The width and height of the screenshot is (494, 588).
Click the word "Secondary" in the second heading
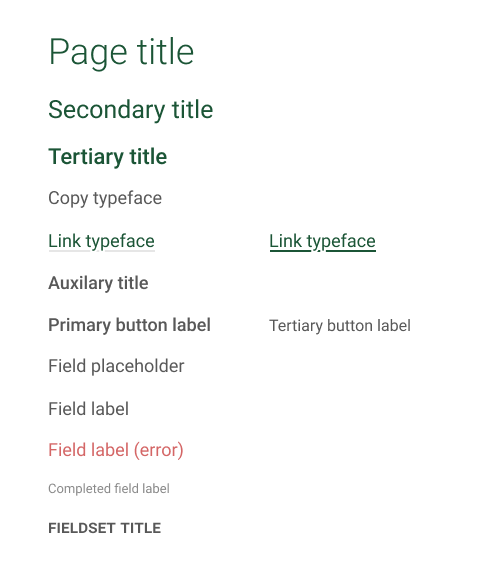(x=107, y=110)
